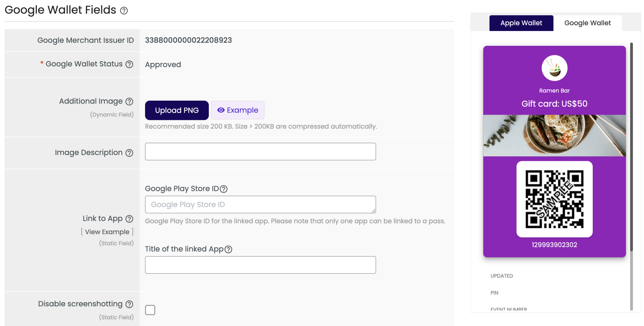Click help icon beside Google Wallet Fields heading
The height and width of the screenshot is (326, 644).
(124, 11)
